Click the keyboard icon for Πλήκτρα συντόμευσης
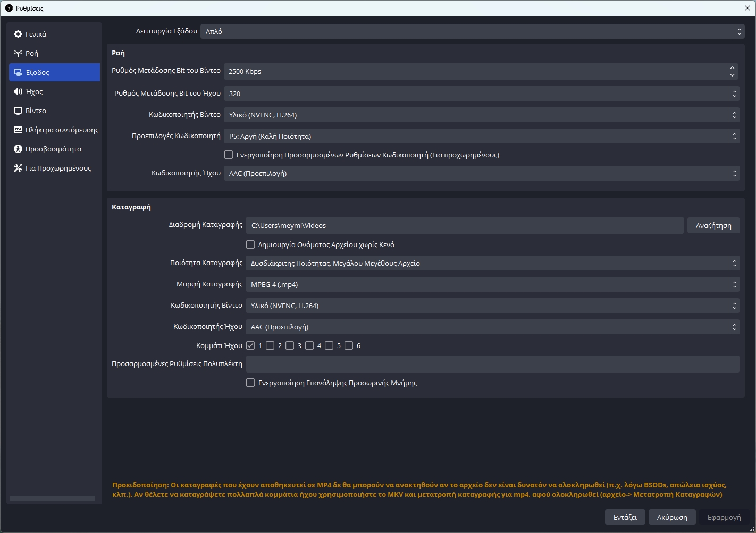Image resolution: width=756 pixels, height=533 pixels. coord(18,130)
